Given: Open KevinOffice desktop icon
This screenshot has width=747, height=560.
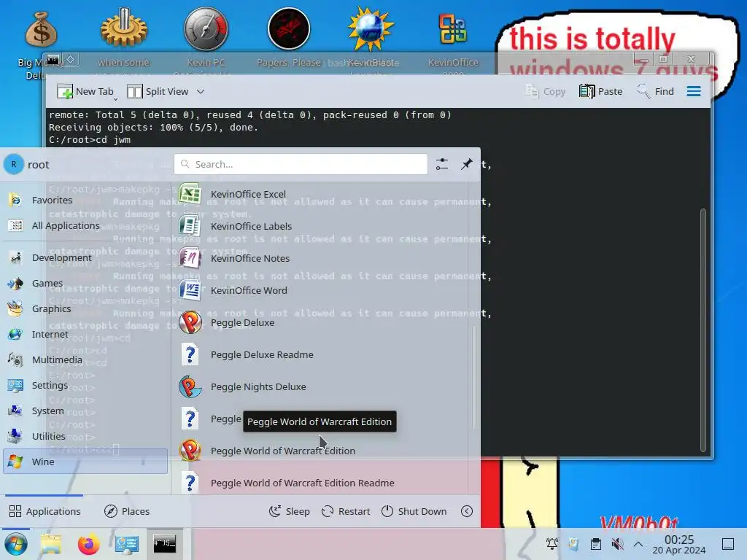Looking at the screenshot, I should [x=453, y=29].
